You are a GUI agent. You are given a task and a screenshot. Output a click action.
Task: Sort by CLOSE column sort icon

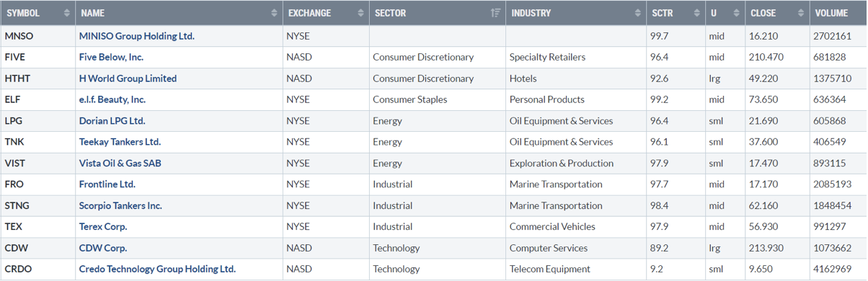801,13
